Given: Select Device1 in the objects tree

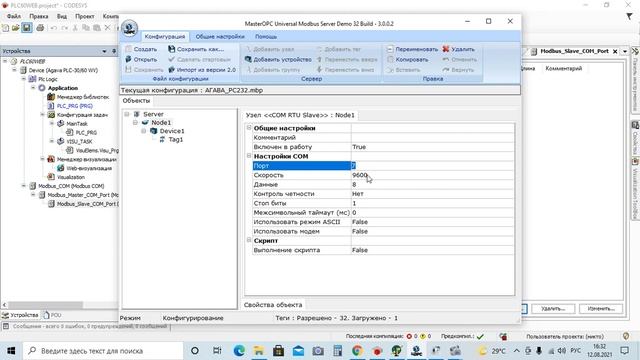Looking at the screenshot, I should [172, 131].
